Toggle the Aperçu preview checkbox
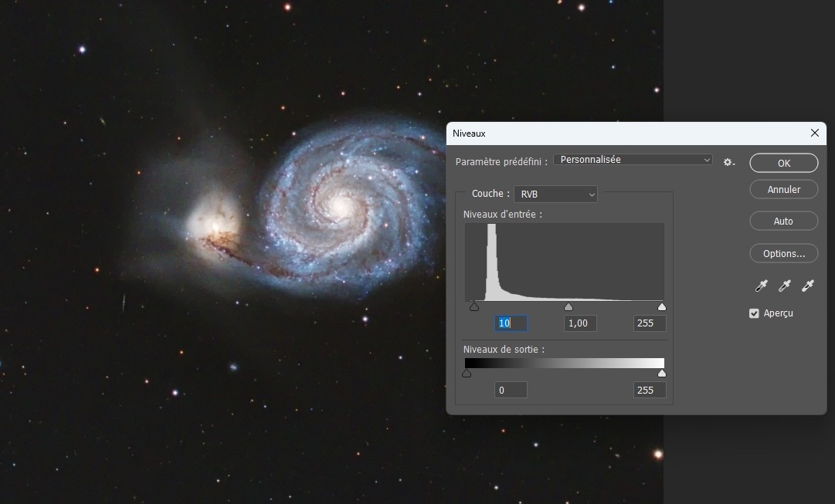 (754, 313)
